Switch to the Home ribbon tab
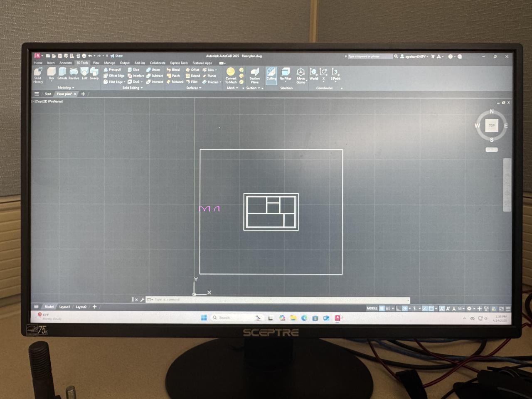This screenshot has height=399, width=532. pyautogui.click(x=38, y=63)
